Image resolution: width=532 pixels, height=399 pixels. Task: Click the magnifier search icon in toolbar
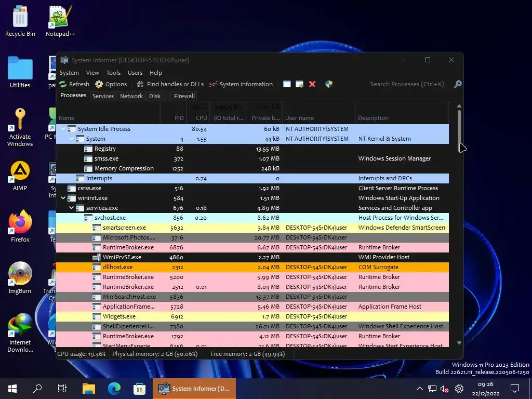(458, 84)
